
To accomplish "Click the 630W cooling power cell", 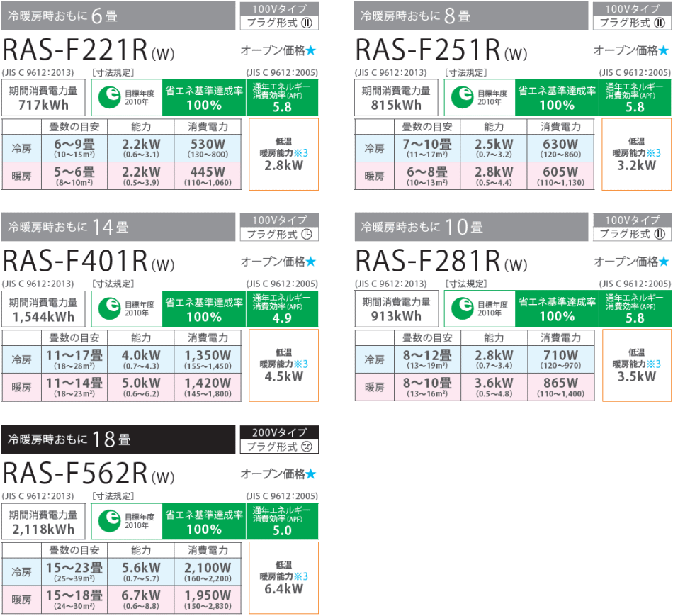I will coord(560,148).
